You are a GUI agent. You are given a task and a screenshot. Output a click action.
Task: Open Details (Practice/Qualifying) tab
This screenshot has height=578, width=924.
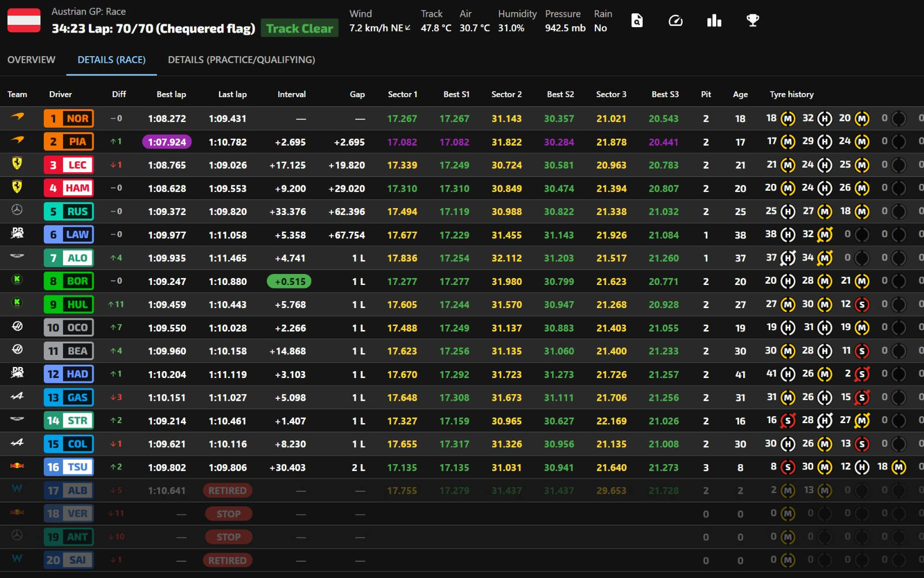pyautogui.click(x=241, y=60)
